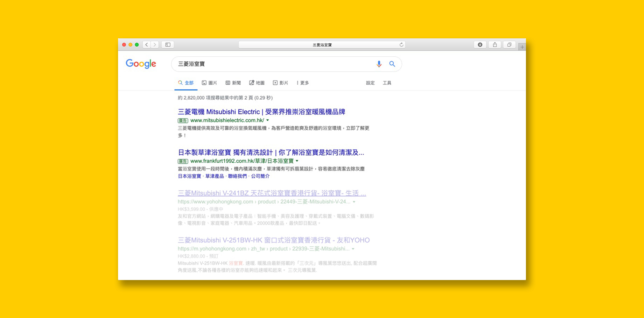Show all tabs overview button

509,45
